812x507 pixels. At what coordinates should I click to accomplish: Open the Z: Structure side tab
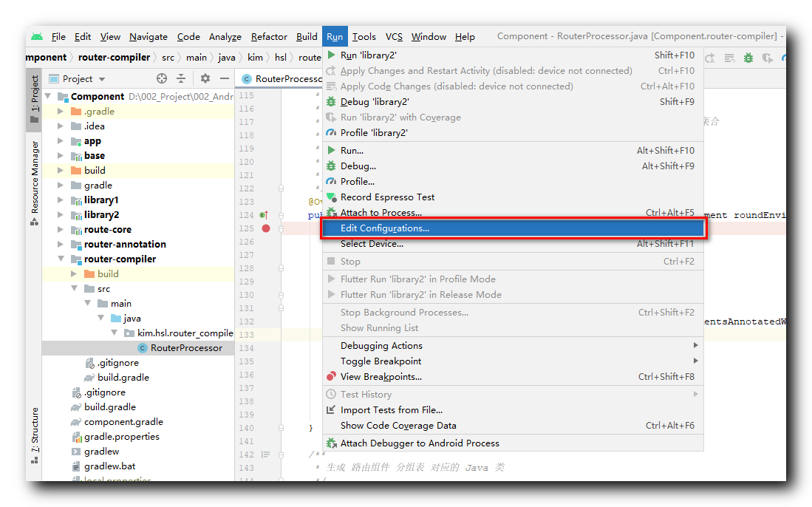(x=35, y=435)
